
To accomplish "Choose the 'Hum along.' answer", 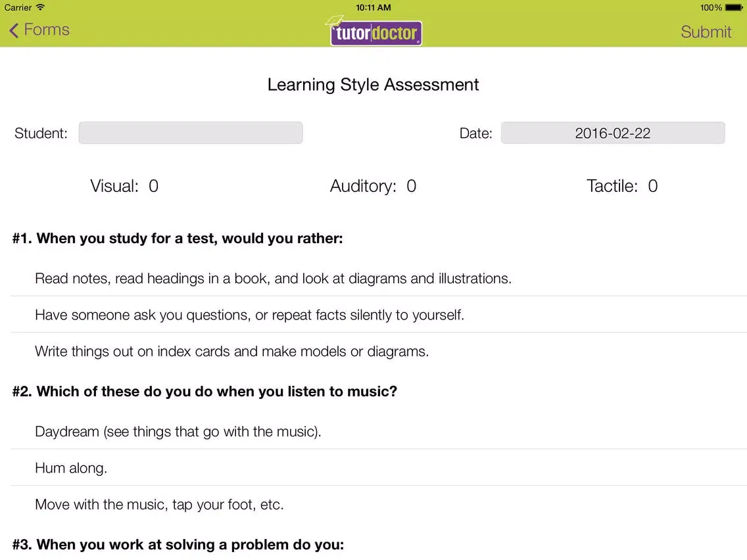I will (379, 468).
